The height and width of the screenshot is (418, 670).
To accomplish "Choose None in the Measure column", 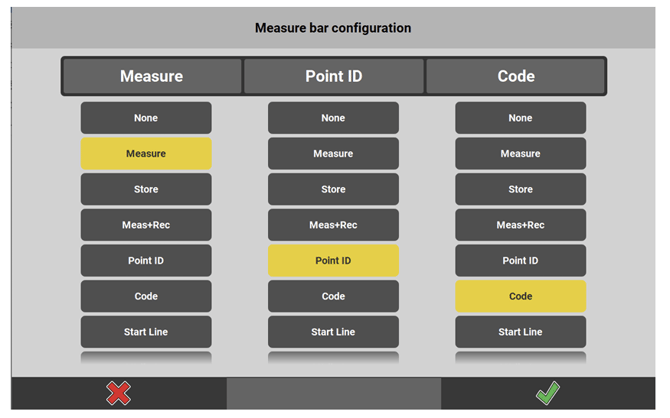I will coord(146,118).
